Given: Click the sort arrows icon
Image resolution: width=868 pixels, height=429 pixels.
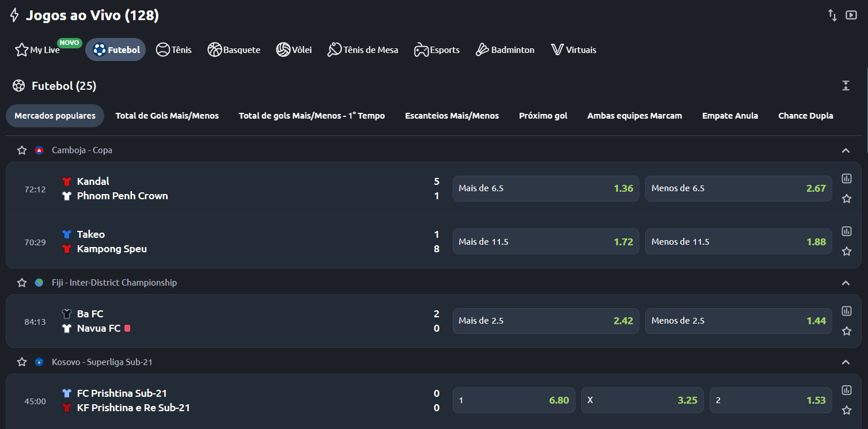Looking at the screenshot, I should coord(832,15).
